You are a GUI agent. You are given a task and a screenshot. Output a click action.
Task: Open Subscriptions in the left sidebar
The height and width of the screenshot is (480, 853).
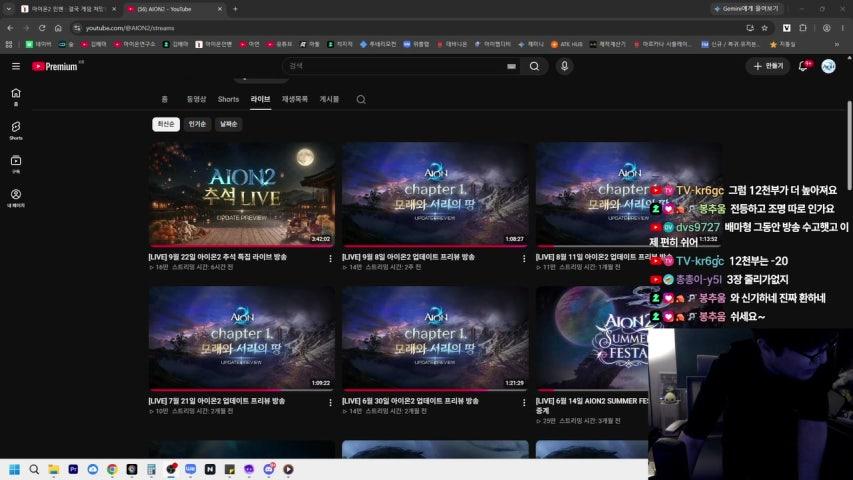(16, 164)
